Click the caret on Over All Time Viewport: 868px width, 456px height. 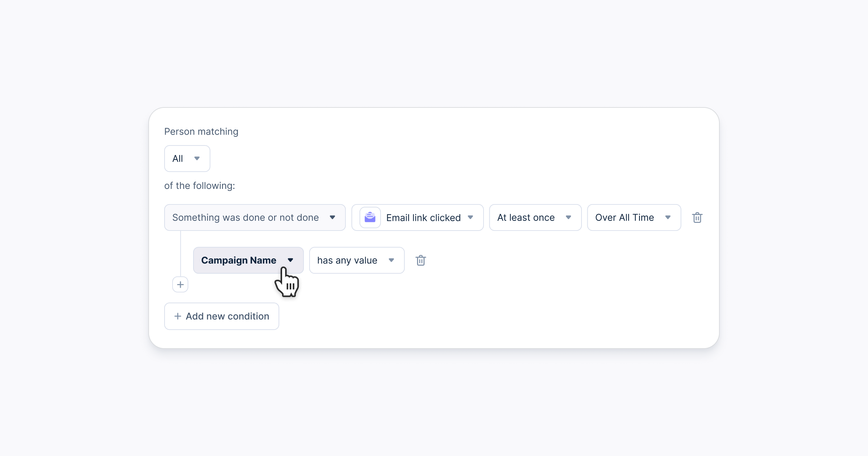(668, 218)
